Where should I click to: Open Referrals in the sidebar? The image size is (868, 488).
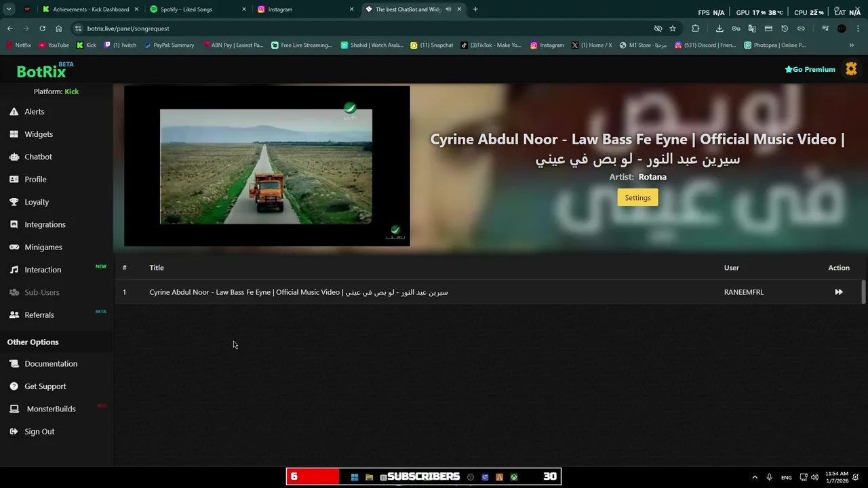click(x=39, y=315)
